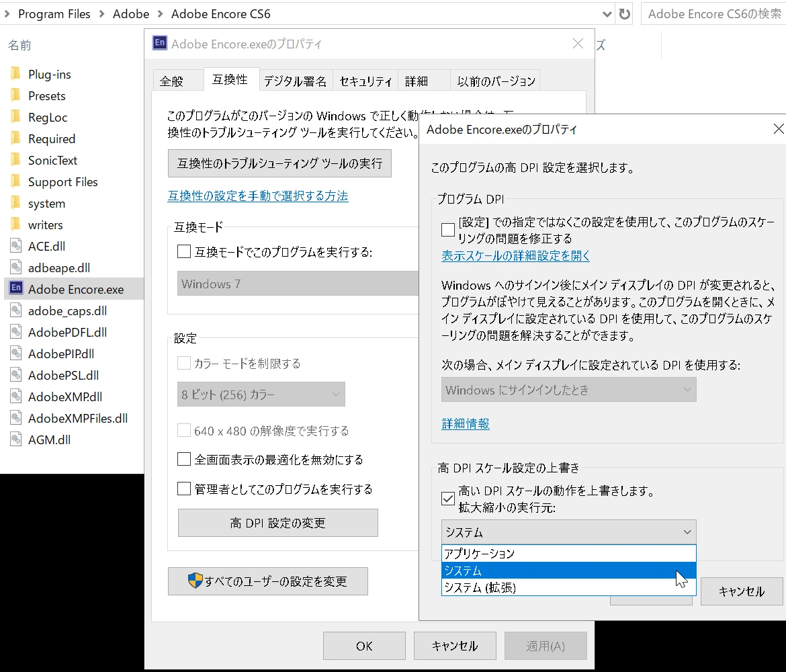Click the SonicText folder icon

(x=16, y=160)
